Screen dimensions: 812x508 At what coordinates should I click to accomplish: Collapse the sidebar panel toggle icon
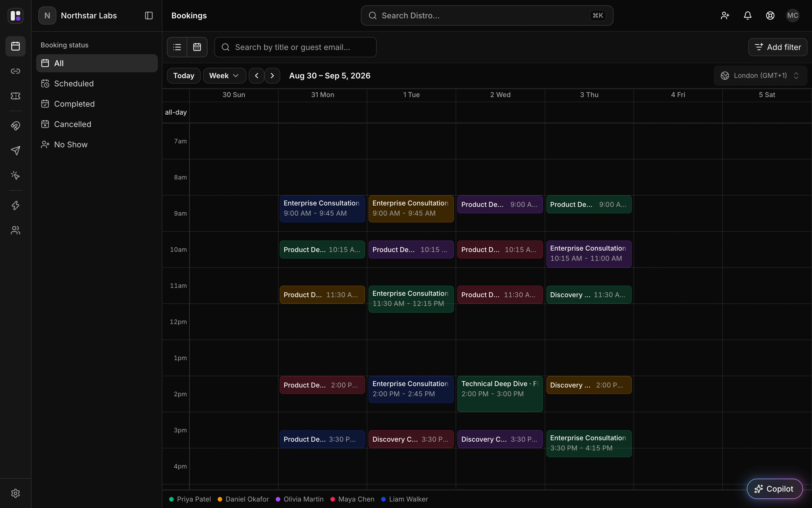click(149, 16)
